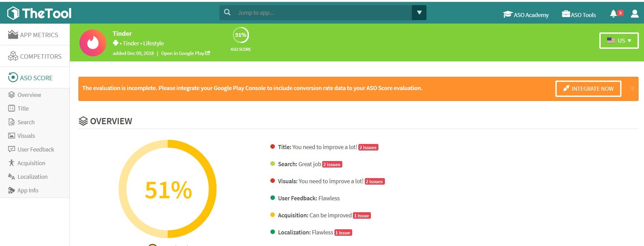Click the Title sidebar icon
This screenshot has width=644, height=246.
pyautogui.click(x=12, y=108)
